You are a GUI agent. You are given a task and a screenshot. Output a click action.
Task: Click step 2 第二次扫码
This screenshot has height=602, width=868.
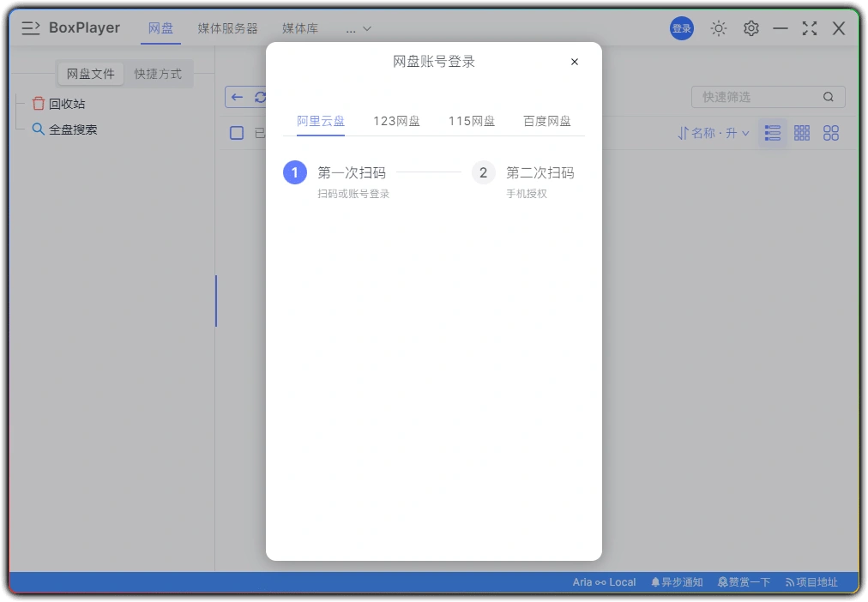[523, 179]
